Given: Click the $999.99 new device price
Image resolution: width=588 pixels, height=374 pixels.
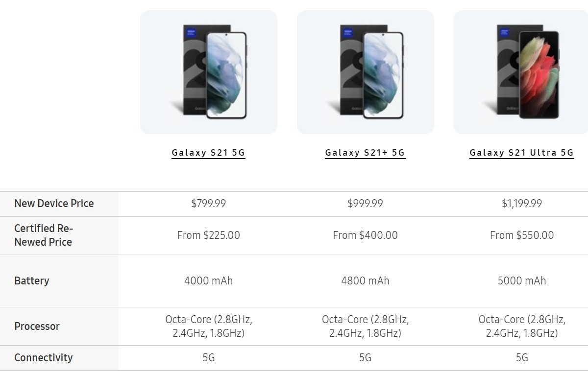Looking at the screenshot, I should pos(365,204).
